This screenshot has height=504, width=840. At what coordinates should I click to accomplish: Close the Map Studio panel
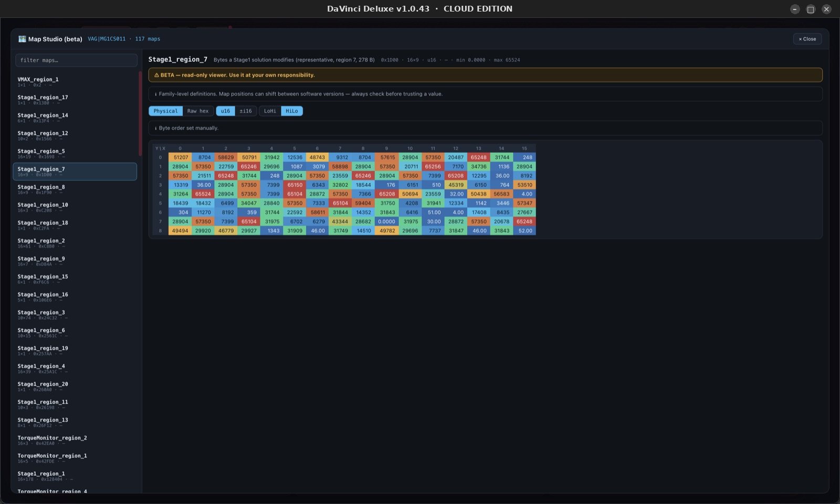807,39
